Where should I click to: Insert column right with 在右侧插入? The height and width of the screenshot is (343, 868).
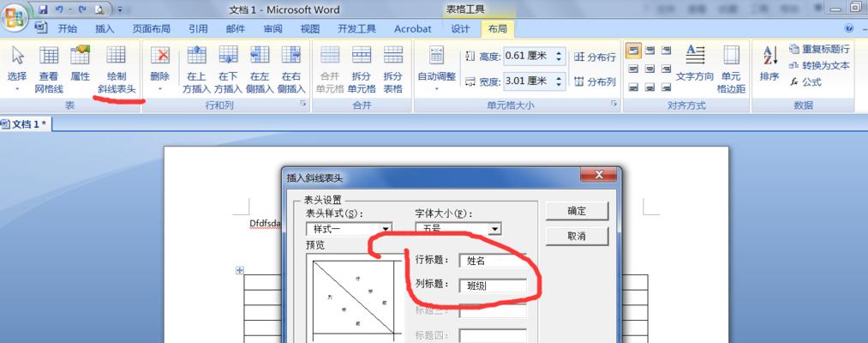pos(291,69)
